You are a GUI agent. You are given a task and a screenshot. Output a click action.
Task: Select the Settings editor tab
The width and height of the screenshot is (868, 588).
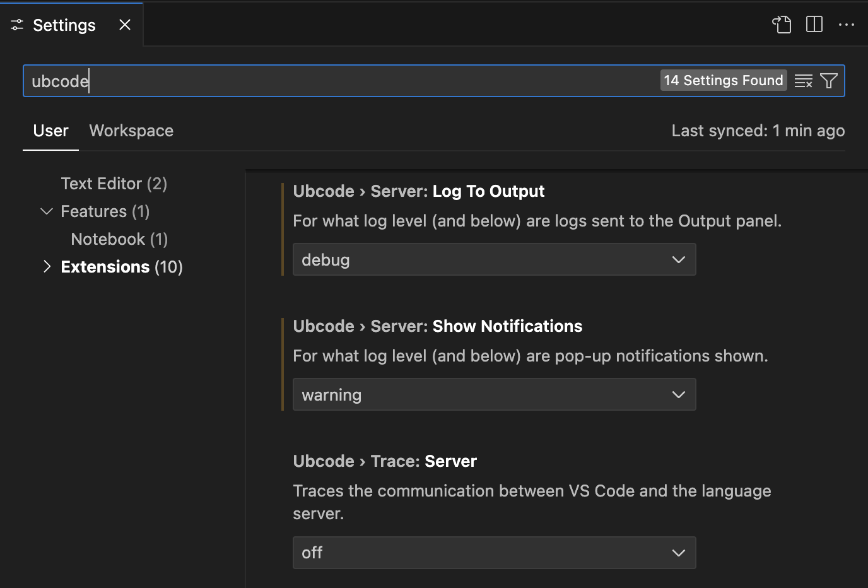click(x=71, y=25)
